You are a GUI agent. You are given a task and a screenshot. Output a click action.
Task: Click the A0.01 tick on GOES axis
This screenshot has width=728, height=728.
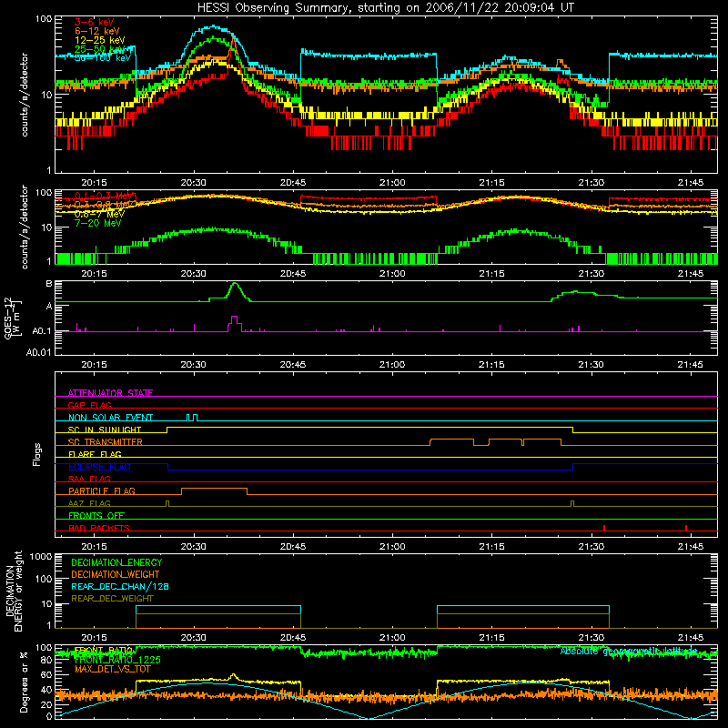click(39, 352)
